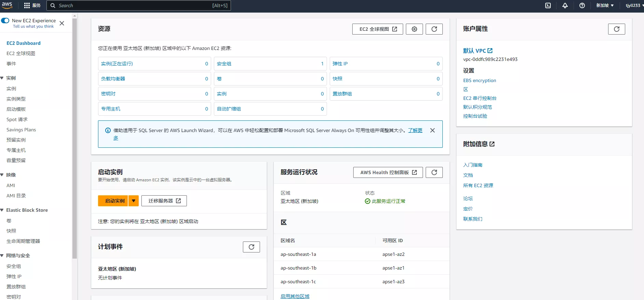Open 实例类型 in the sidebar

tap(16, 99)
